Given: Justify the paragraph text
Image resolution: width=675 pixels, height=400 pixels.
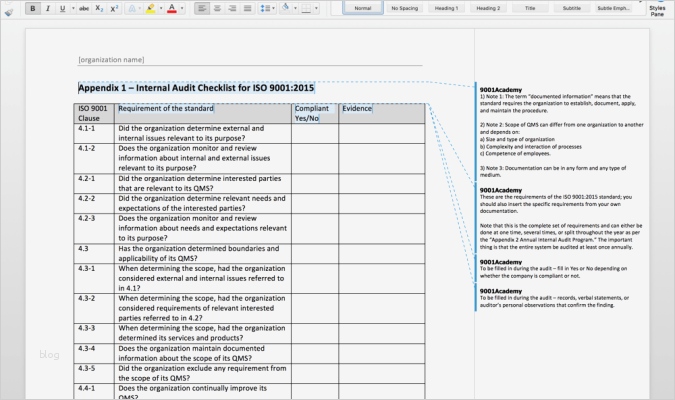Looking at the screenshot, I should point(246,7).
